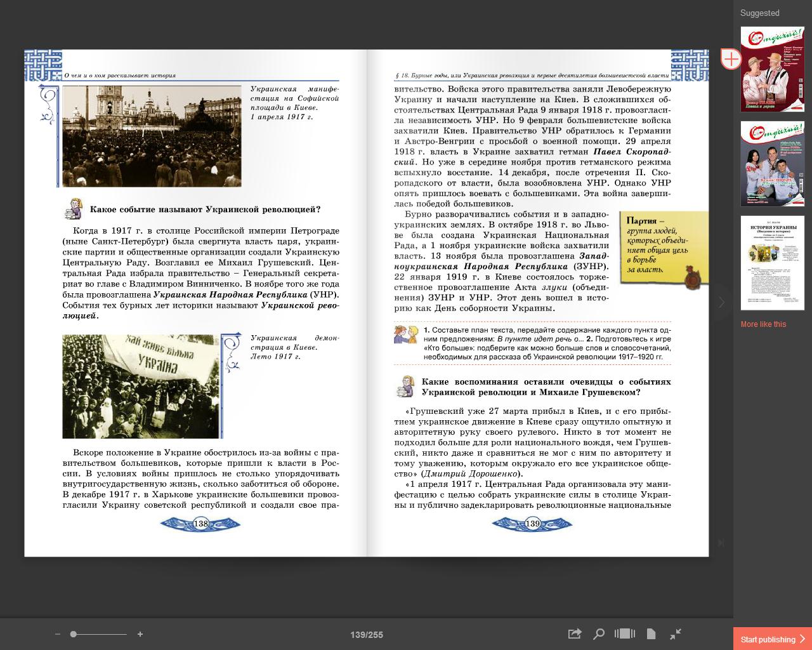This screenshot has width=812, height=650.
Task: Click the Suggested sidebar label
Action: (x=759, y=13)
